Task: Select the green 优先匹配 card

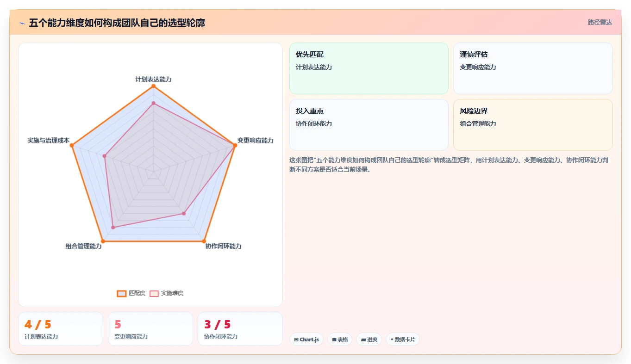Action: [369, 68]
